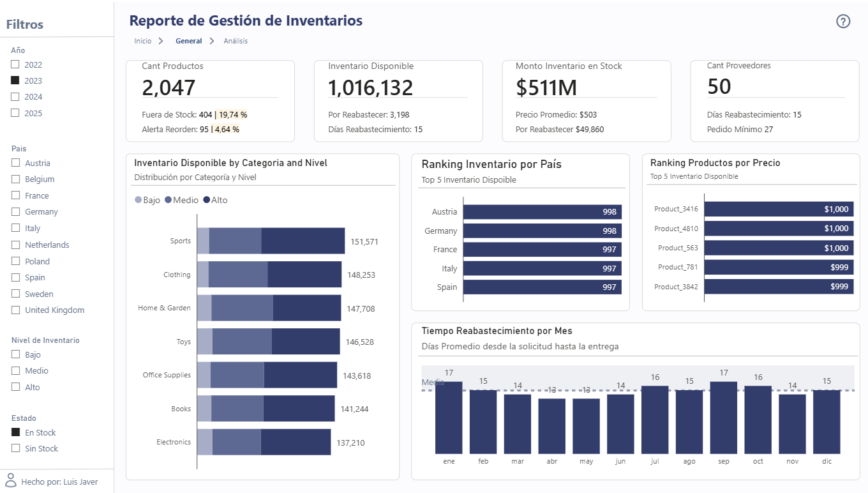Click the Home & Garden category label
868x493 pixels.
pos(164,308)
